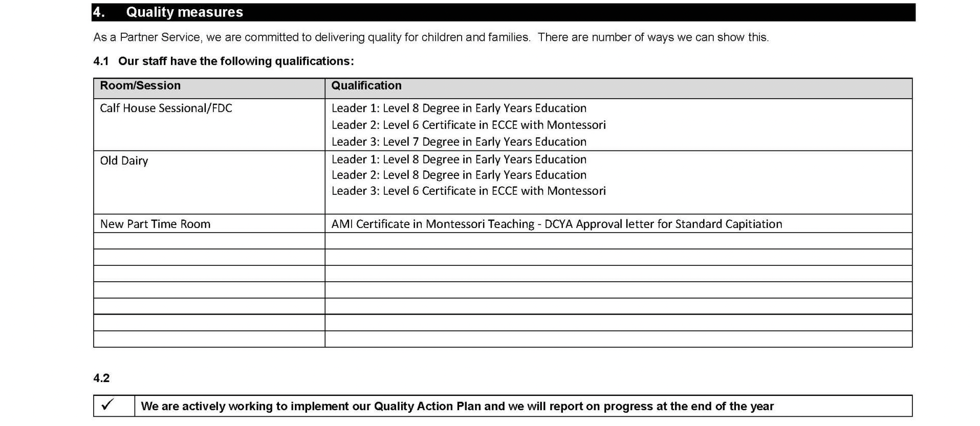Click Calf House Leader 2 Level 6 Certificate line

[468, 125]
